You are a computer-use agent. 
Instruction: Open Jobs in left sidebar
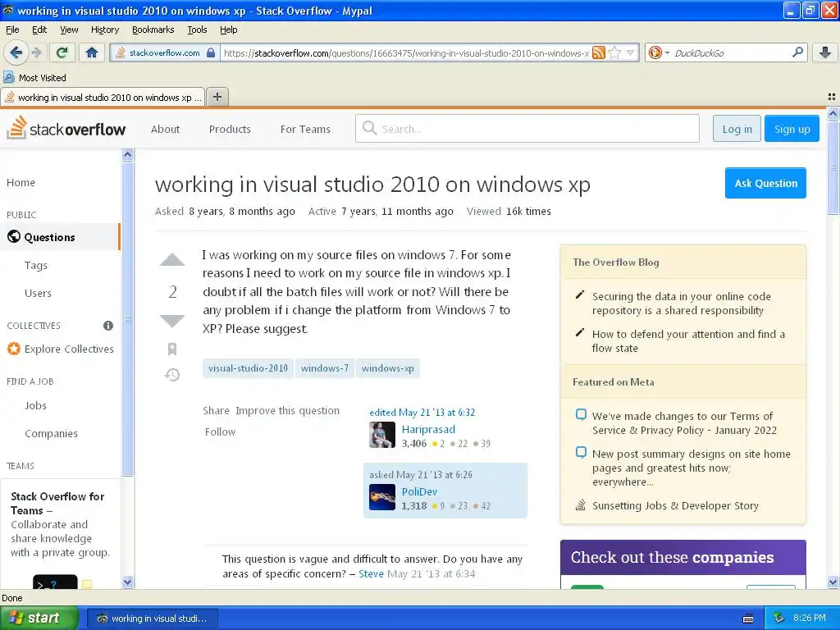[x=35, y=405]
